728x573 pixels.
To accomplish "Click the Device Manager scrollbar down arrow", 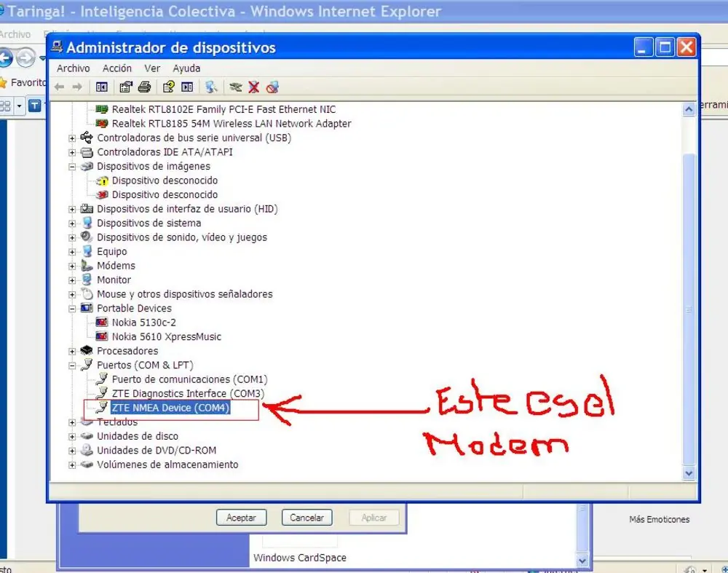I will pyautogui.click(x=689, y=473).
